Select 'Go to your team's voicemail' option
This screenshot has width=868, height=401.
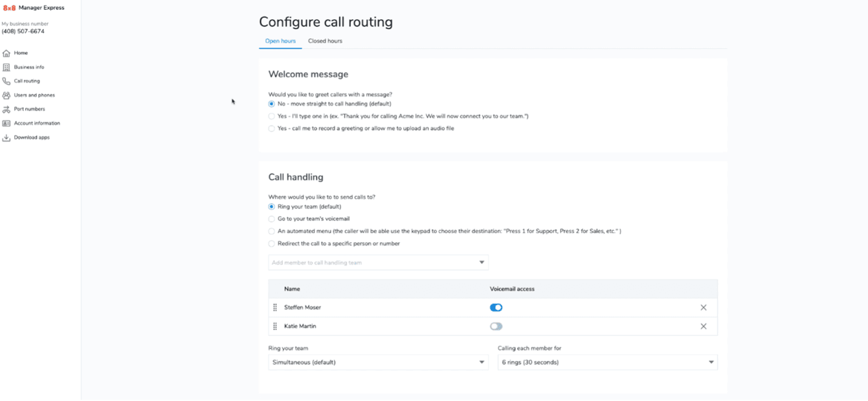tap(271, 219)
